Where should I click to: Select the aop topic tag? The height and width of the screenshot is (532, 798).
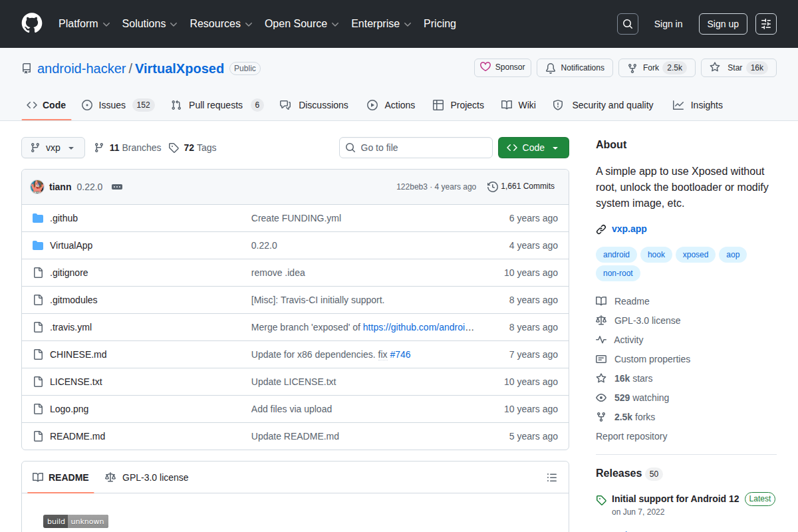click(733, 255)
